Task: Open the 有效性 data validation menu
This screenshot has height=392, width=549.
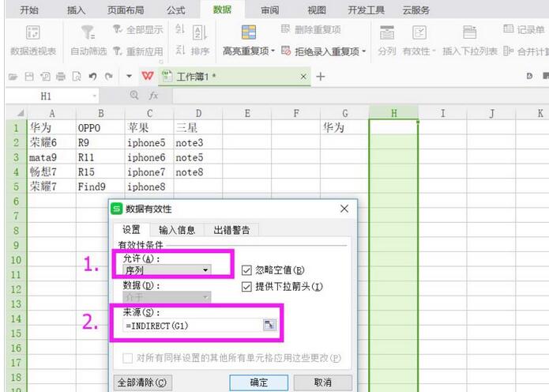Action: tap(419, 40)
